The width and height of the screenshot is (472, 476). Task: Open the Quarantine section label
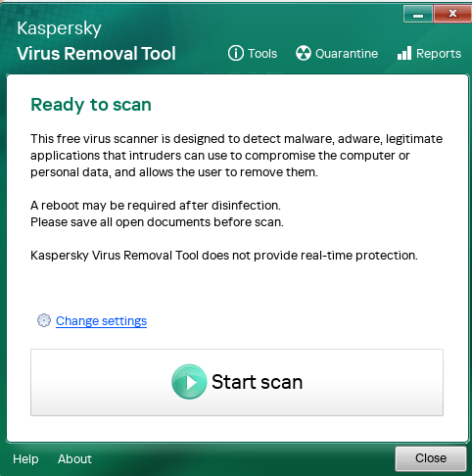pos(347,53)
